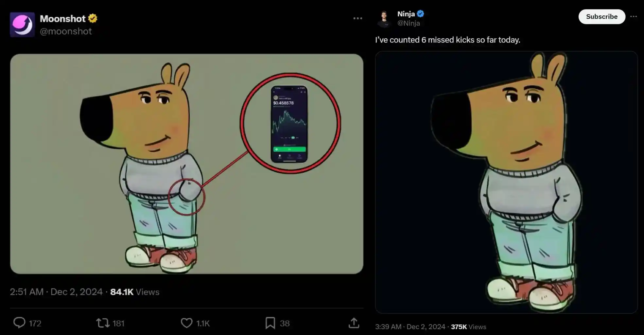Click Ninja's blue verified checkmark
Screen dimensions: 644x335
coord(421,14)
